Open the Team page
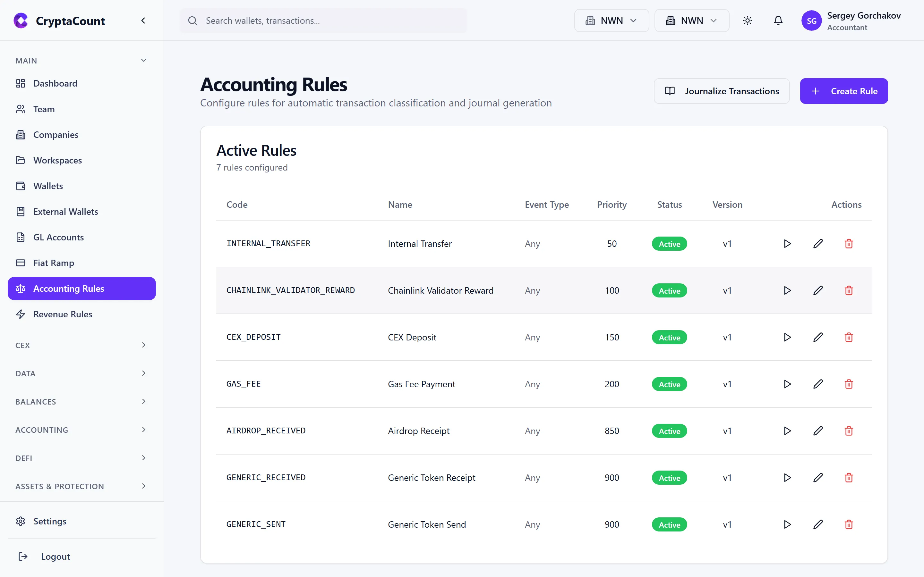The image size is (924, 577). 44,109
